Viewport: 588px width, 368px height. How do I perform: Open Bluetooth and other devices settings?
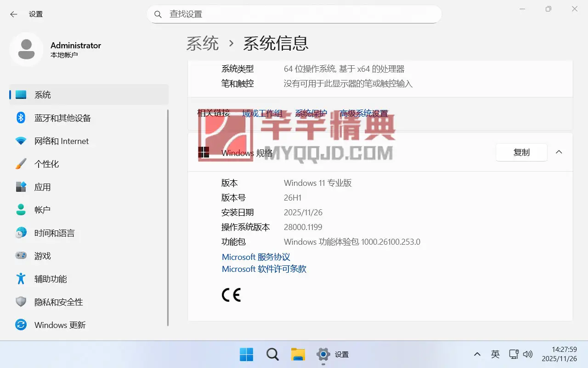pyautogui.click(x=62, y=118)
